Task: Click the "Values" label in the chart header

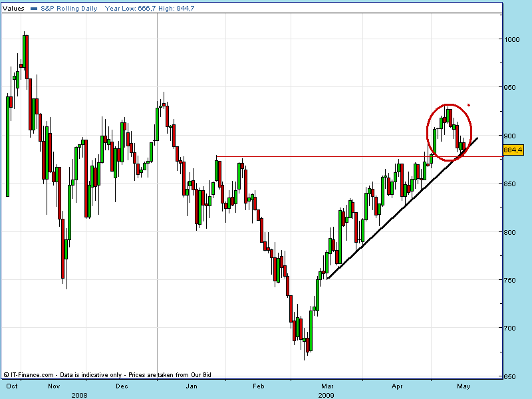Action: click(13, 9)
